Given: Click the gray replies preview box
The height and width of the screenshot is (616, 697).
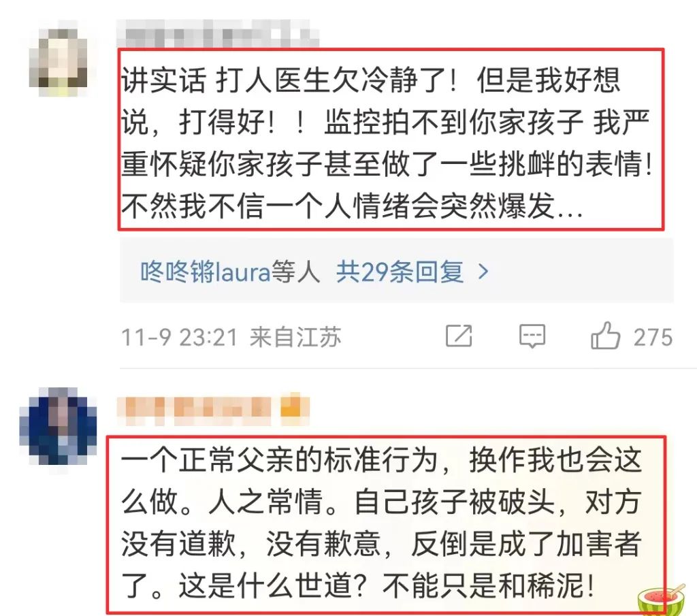Looking at the screenshot, I should click(397, 270).
